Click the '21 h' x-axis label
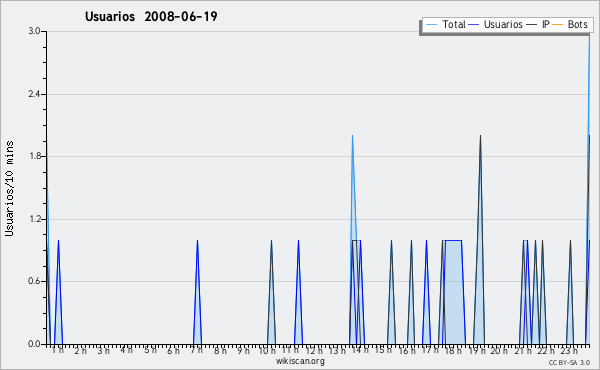The image size is (600, 370). [x=523, y=350]
